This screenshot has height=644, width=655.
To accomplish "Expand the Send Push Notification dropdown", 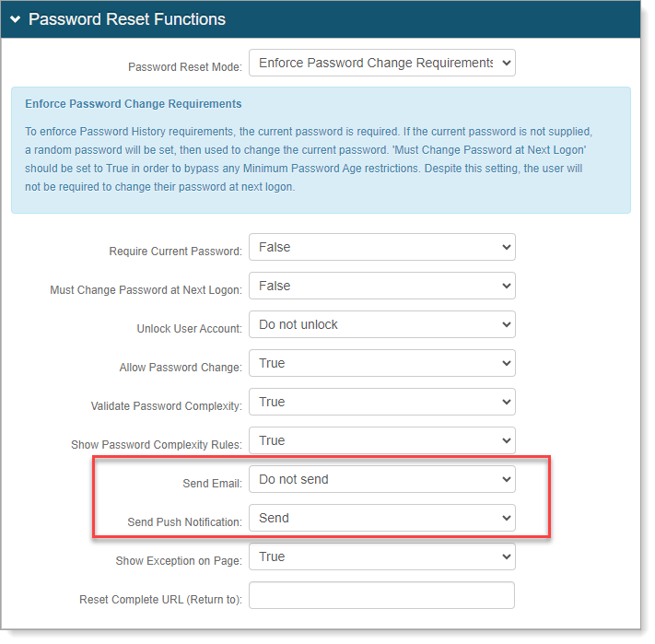I will [x=381, y=519].
